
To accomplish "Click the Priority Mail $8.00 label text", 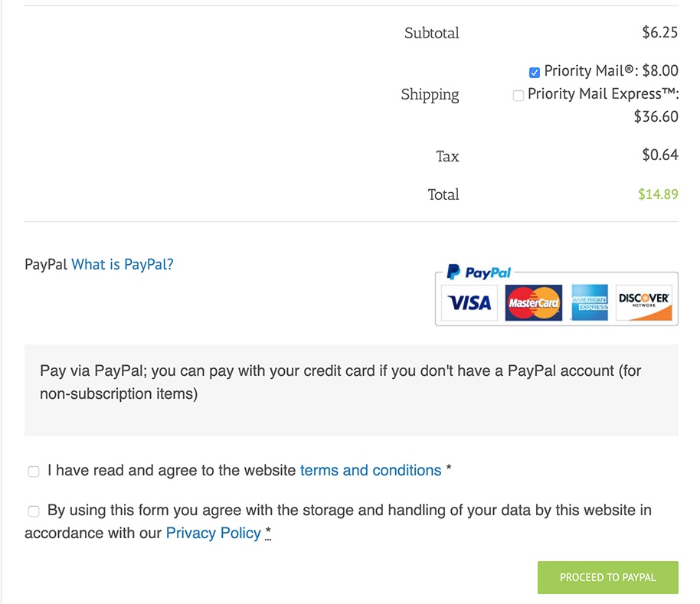I will 611,70.
